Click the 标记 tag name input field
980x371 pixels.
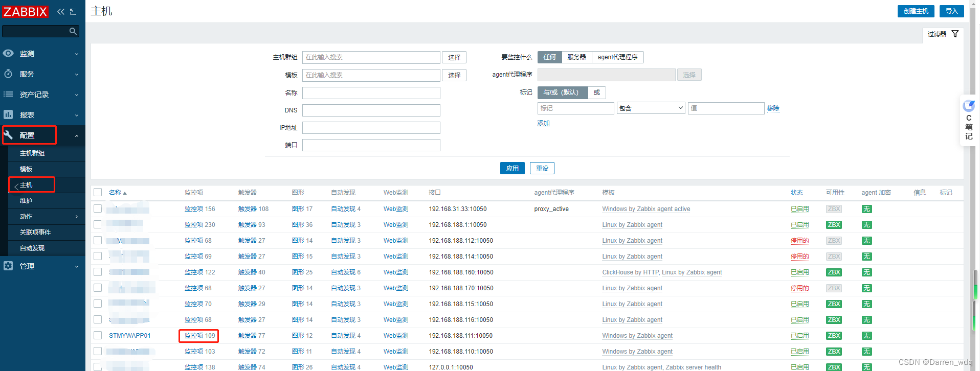[x=575, y=108]
